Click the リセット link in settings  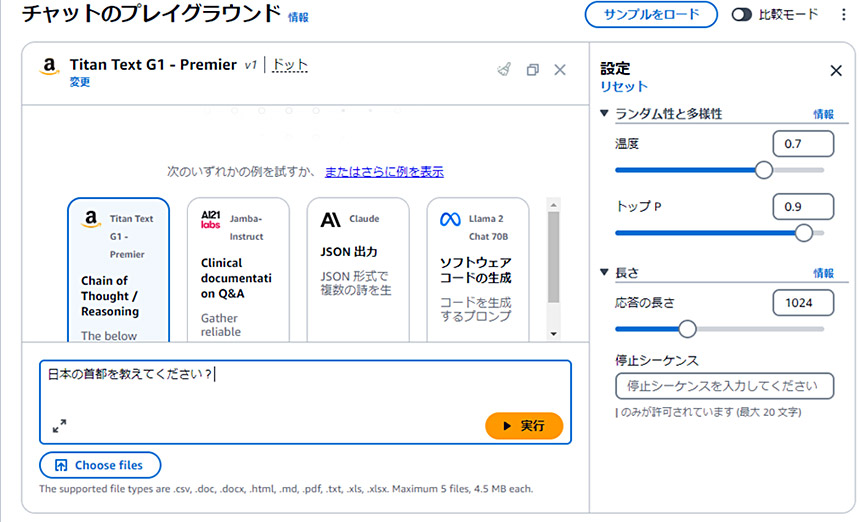click(x=624, y=87)
